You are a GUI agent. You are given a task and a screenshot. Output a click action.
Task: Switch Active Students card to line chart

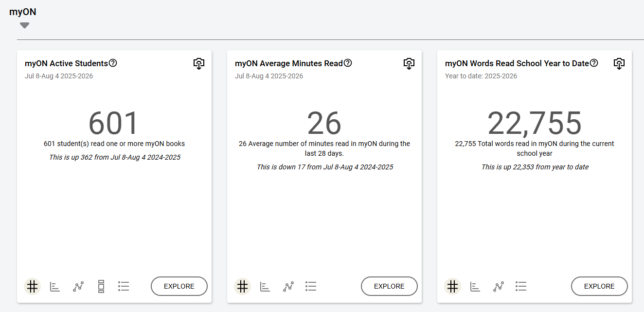tap(78, 286)
